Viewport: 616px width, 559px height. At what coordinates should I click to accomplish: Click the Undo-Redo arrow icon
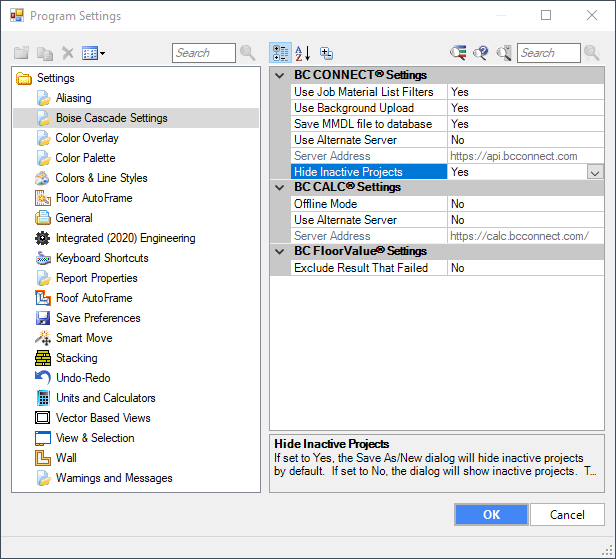pos(43,378)
